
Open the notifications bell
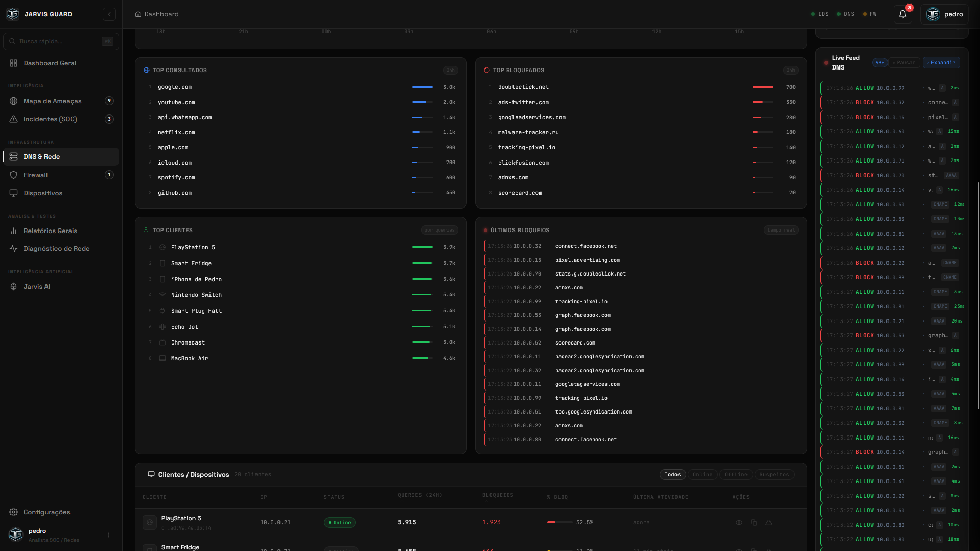pos(902,14)
